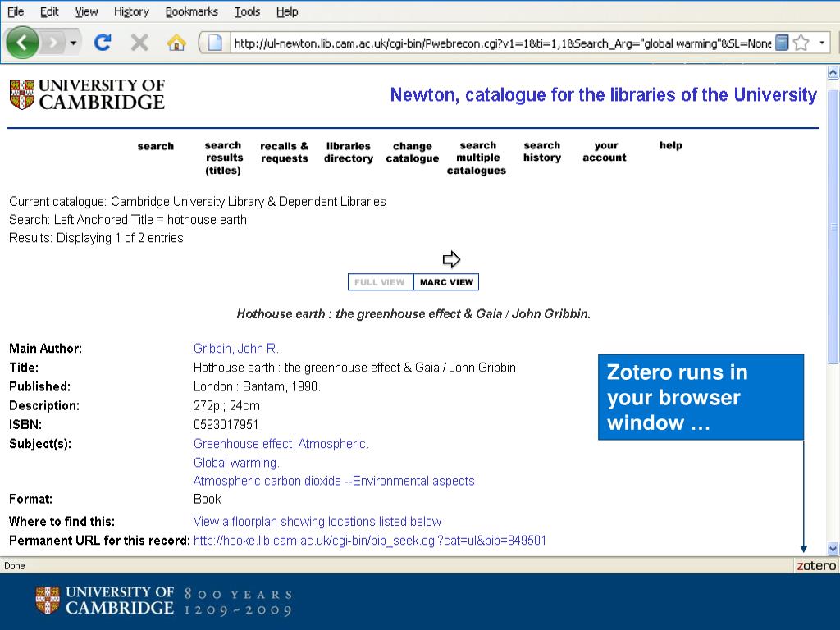The width and height of the screenshot is (840, 630).
Task: Open the Bookmarks menu
Action: point(191,11)
